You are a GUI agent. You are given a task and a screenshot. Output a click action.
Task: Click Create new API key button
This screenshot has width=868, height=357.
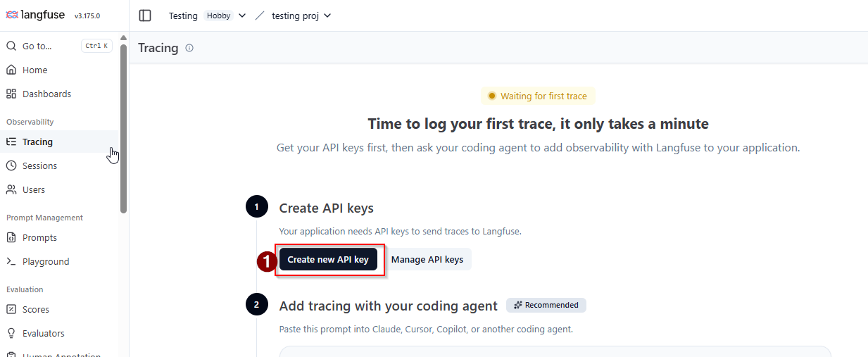click(328, 259)
